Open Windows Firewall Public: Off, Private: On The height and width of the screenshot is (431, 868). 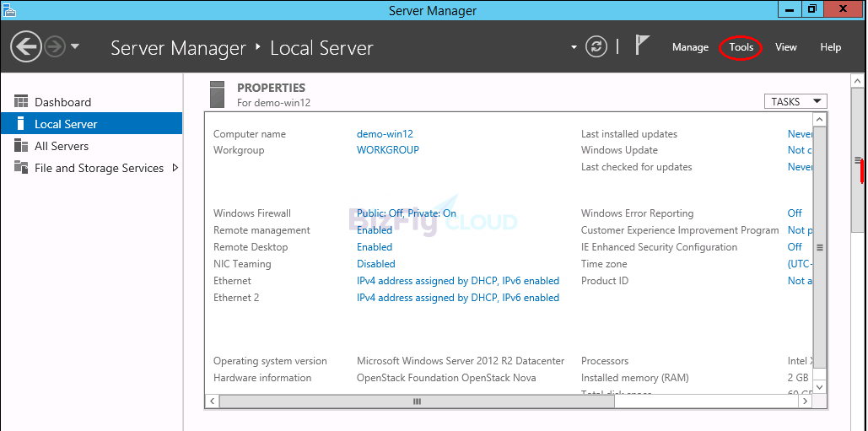click(407, 213)
